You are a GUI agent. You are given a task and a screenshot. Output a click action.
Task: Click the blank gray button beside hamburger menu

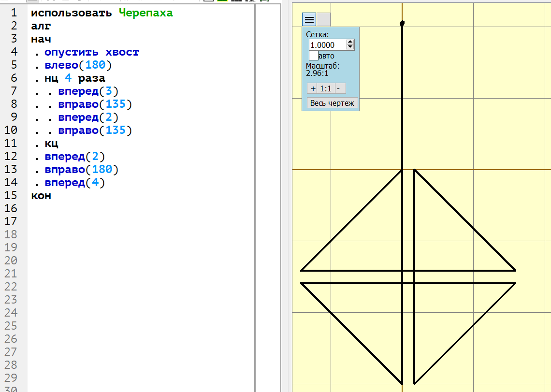[x=324, y=19]
